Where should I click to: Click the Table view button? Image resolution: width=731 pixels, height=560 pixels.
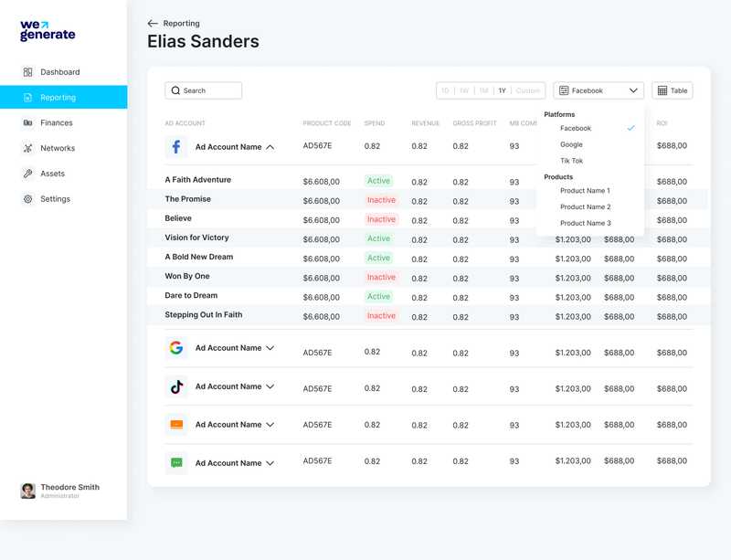672,90
